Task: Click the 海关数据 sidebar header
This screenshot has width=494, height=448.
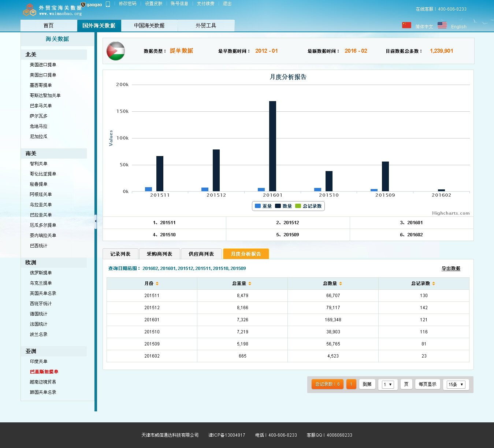Action: (57, 39)
